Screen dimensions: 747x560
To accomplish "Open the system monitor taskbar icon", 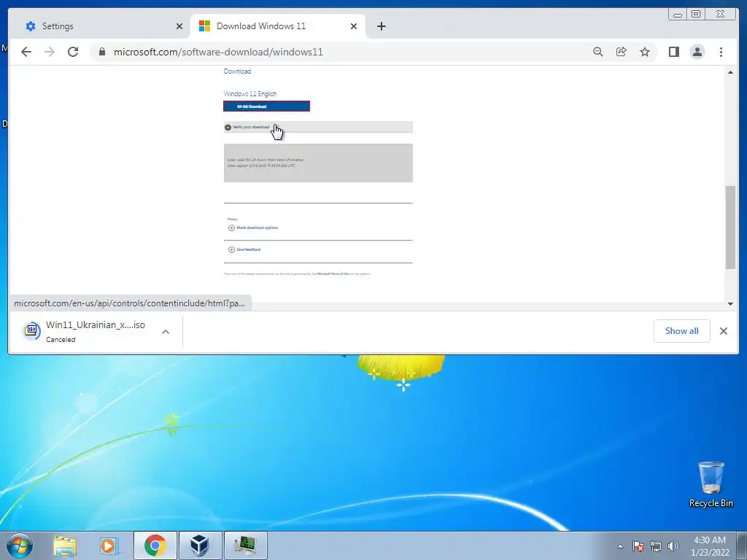I will tap(245, 545).
